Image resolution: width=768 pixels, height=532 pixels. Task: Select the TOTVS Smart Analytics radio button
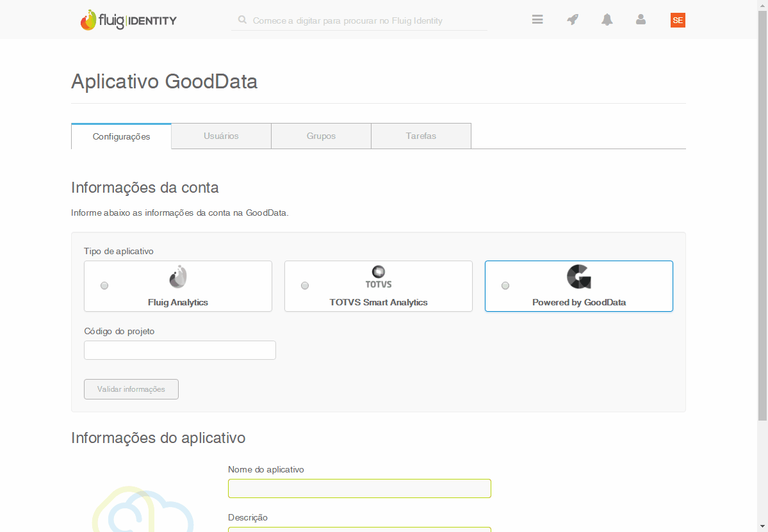pyautogui.click(x=305, y=286)
